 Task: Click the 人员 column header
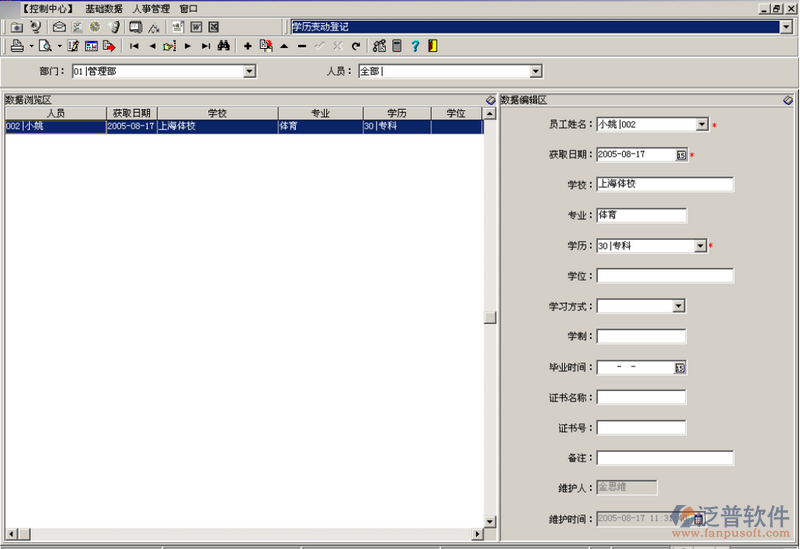point(56,113)
